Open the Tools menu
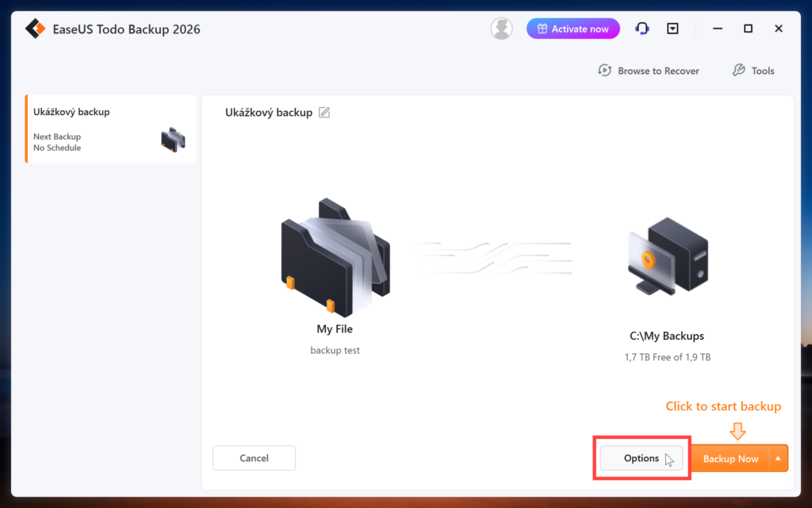This screenshot has width=812, height=508. coord(753,71)
